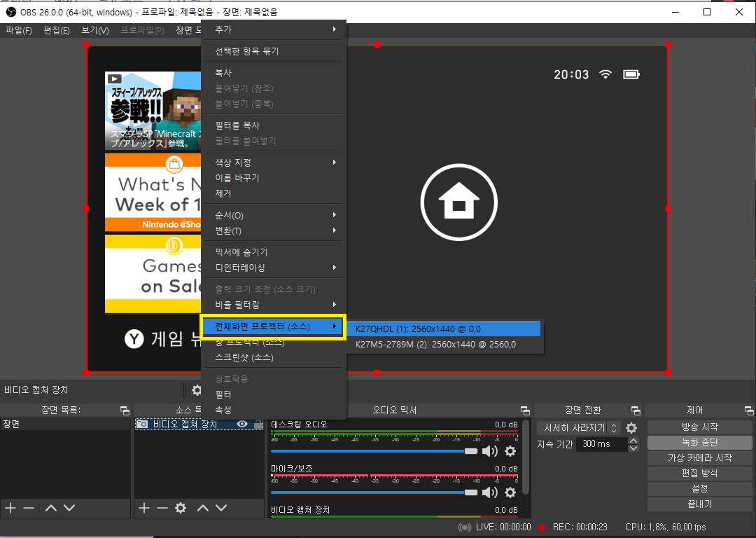This screenshot has height=538, width=756.
Task: Toggle the lock on 비디오 캡쳐 장치 source
Action: tap(256, 423)
